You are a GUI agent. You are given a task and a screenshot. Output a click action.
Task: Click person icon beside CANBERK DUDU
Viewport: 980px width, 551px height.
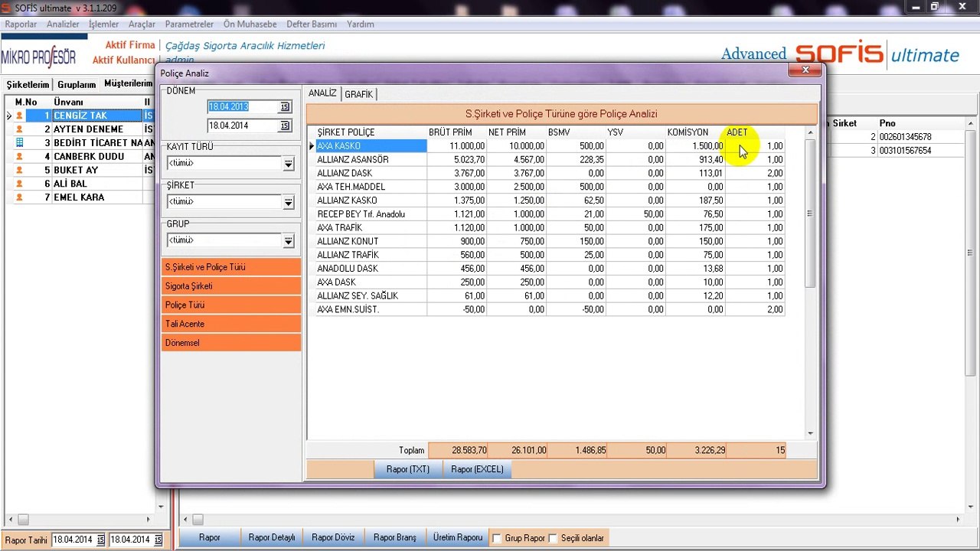(20, 157)
